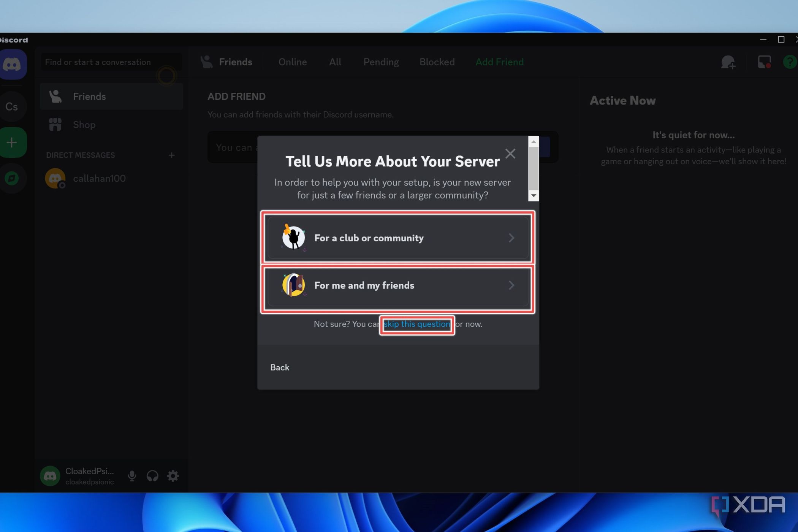The image size is (798, 532).
Task: Mute your microphone
Action: (x=132, y=476)
